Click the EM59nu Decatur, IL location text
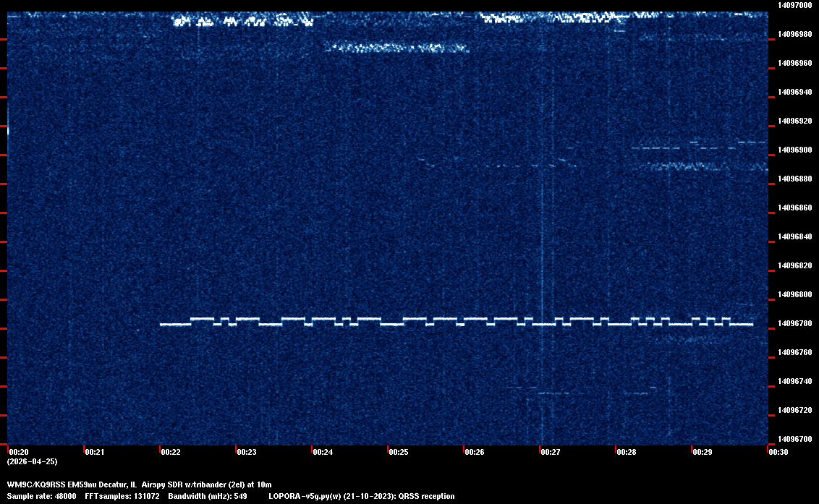 pyautogui.click(x=103, y=484)
